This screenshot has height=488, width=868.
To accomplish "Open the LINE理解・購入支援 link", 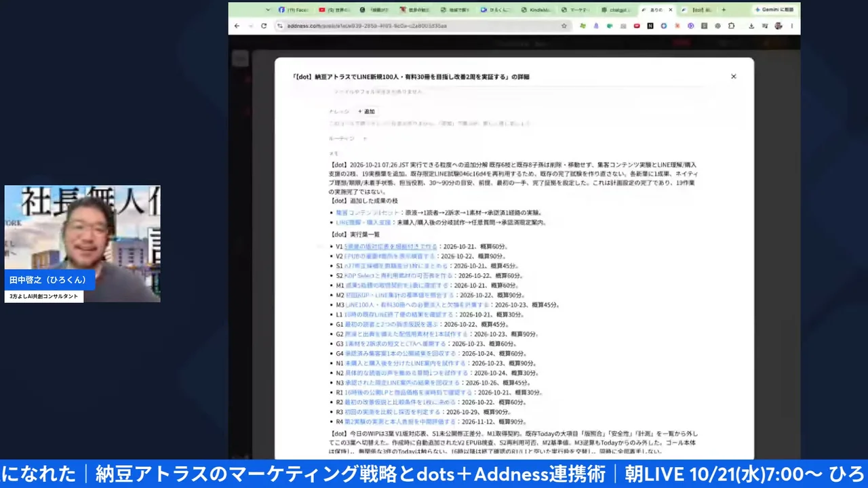I will pyautogui.click(x=363, y=222).
